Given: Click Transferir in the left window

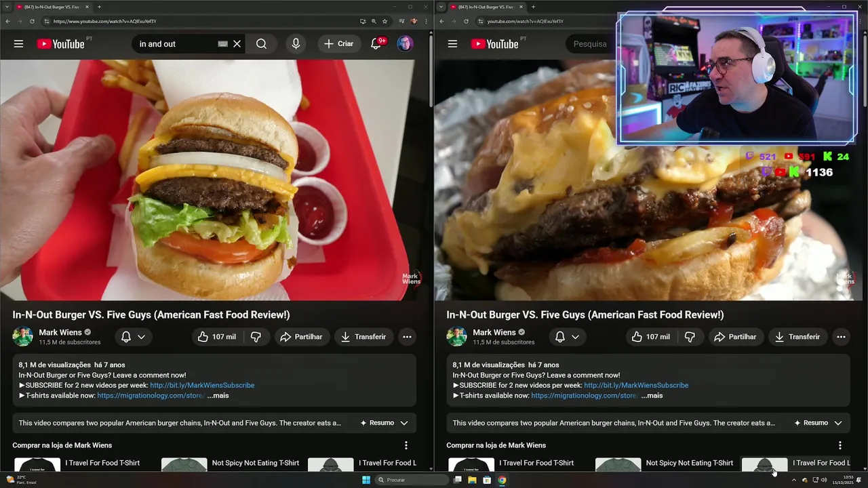Looking at the screenshot, I should click(363, 337).
